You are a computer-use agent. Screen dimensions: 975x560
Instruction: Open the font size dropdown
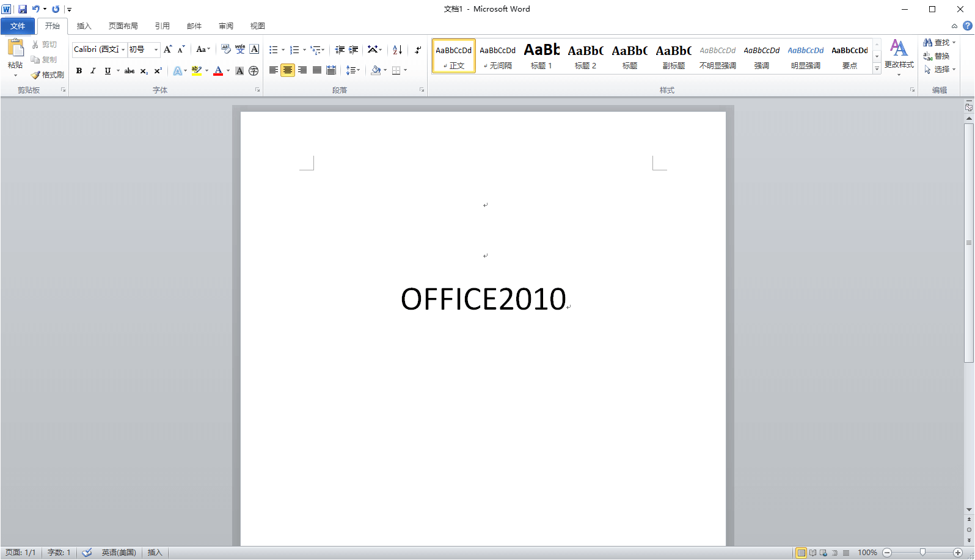tap(156, 49)
